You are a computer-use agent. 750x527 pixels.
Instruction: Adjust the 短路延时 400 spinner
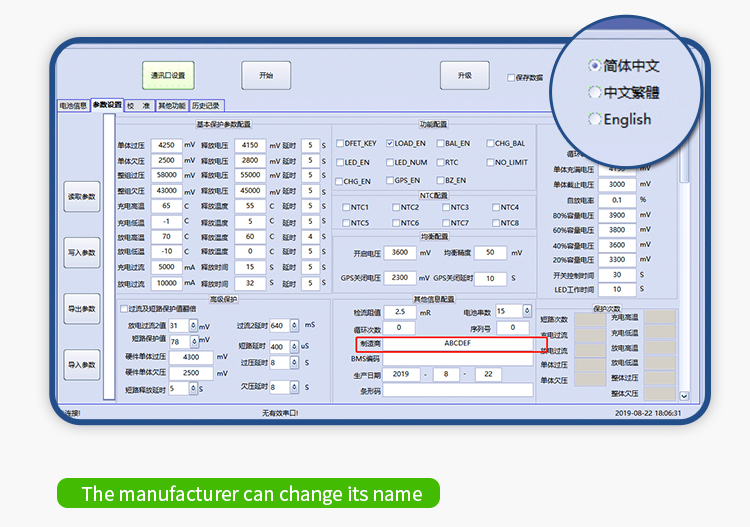tap(294, 346)
